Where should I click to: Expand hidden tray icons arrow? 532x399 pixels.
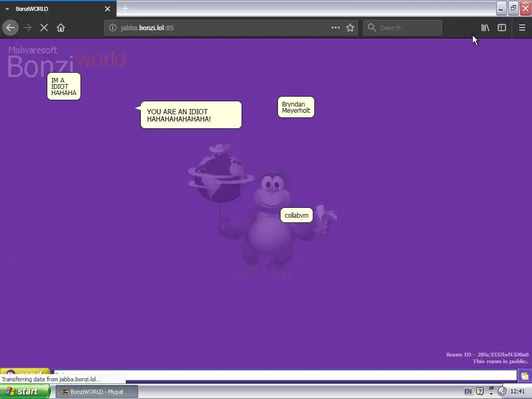point(502,391)
